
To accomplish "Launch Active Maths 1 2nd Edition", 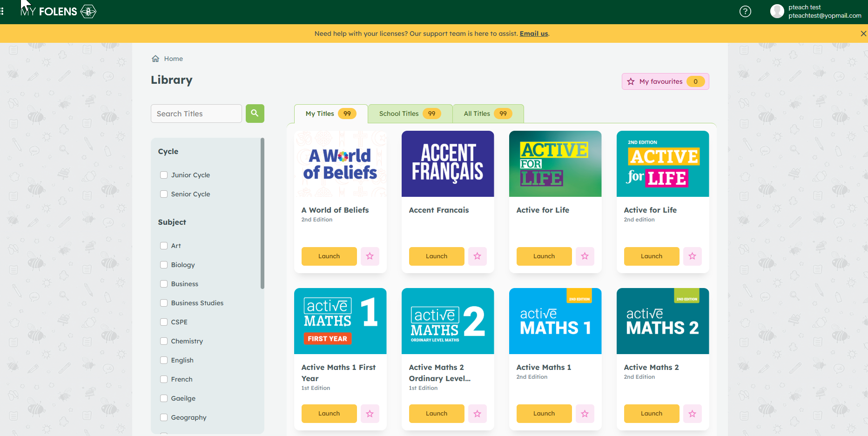I will point(544,414).
